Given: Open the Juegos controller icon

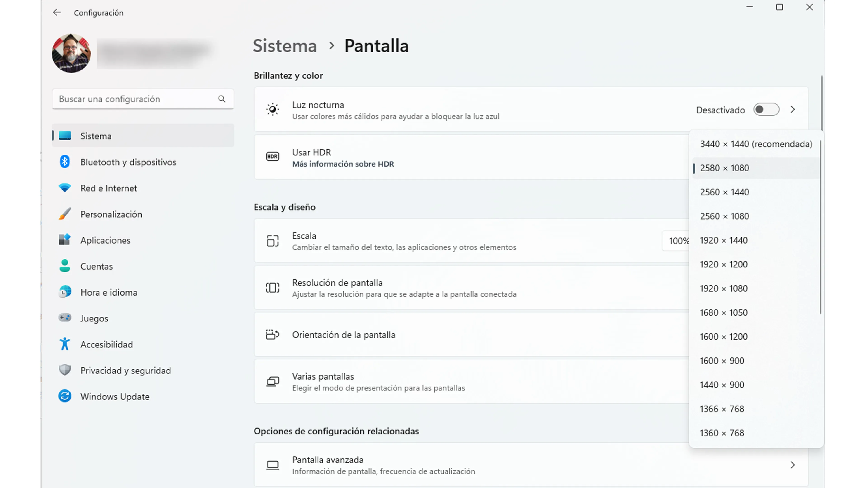Looking at the screenshot, I should tap(65, 318).
